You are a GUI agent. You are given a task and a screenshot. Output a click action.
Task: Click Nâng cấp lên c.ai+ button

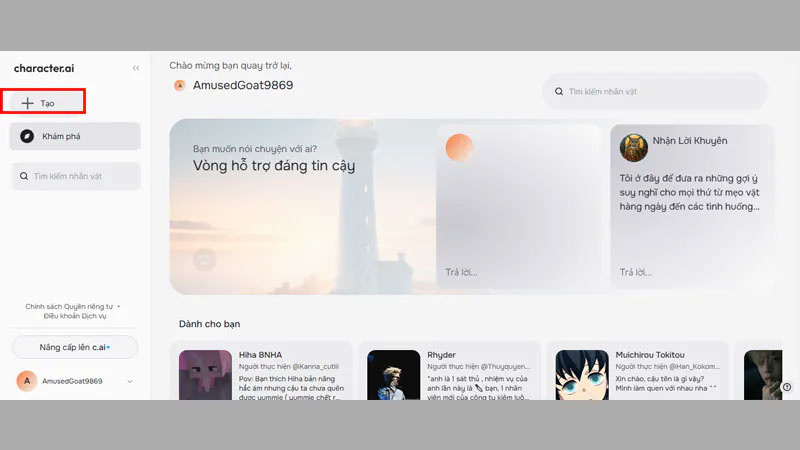pos(75,347)
